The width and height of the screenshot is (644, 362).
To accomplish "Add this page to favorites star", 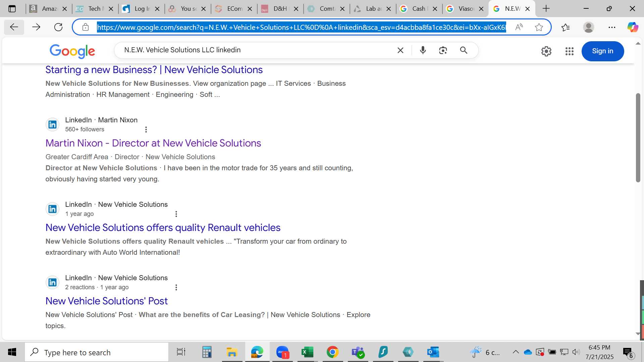I will pyautogui.click(x=539, y=27).
